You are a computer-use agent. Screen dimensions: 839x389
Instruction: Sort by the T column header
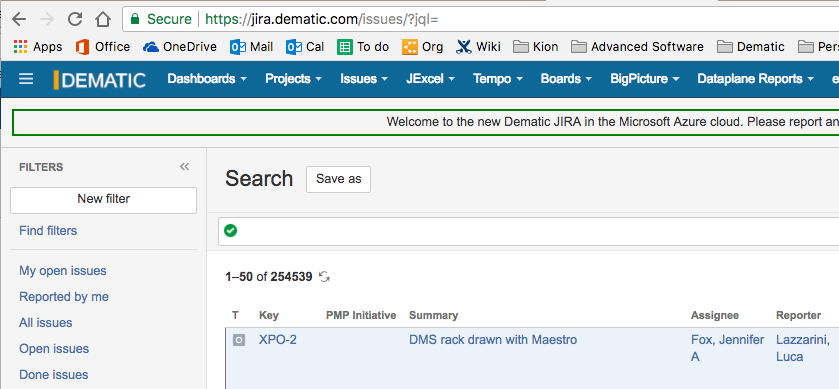(x=235, y=316)
